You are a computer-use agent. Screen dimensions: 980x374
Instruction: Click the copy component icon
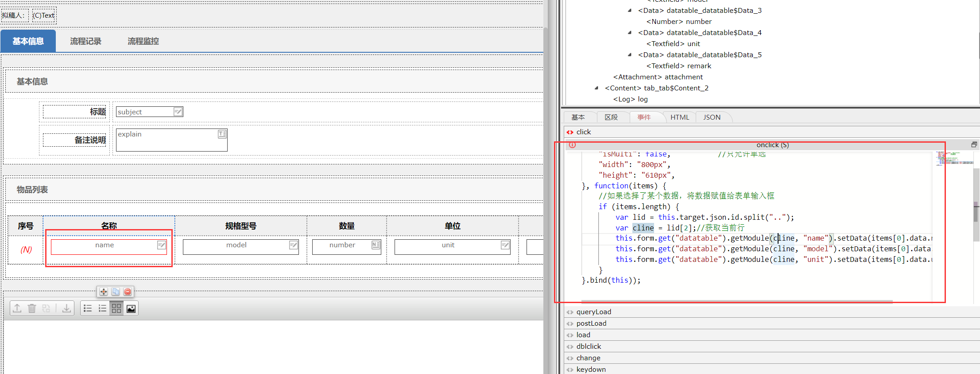point(116,292)
